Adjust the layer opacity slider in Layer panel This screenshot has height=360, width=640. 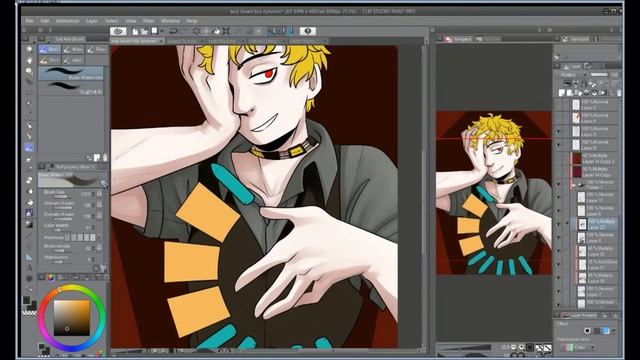pos(599,75)
